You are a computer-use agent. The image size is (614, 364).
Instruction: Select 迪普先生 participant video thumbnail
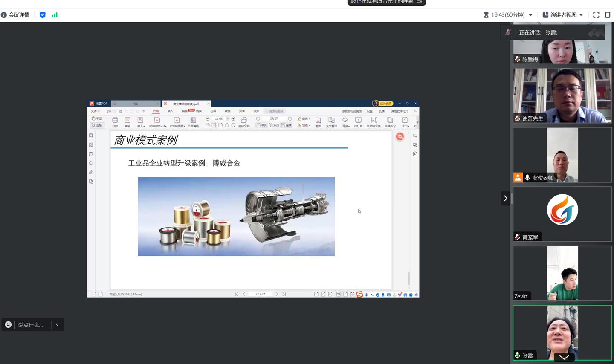pyautogui.click(x=562, y=95)
